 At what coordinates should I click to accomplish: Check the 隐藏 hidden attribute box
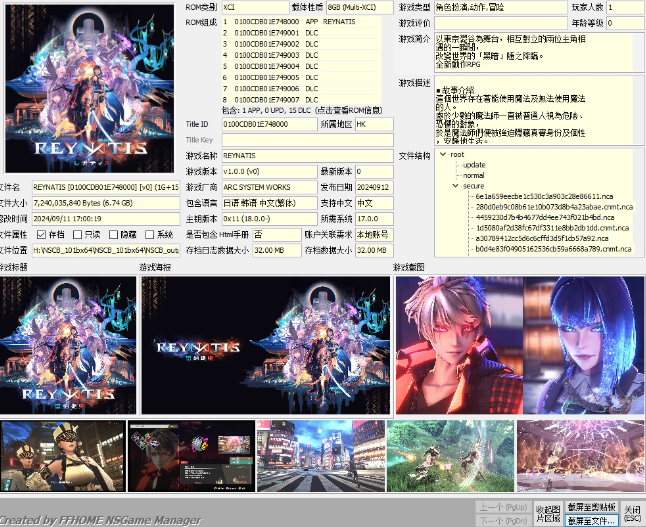(x=113, y=234)
